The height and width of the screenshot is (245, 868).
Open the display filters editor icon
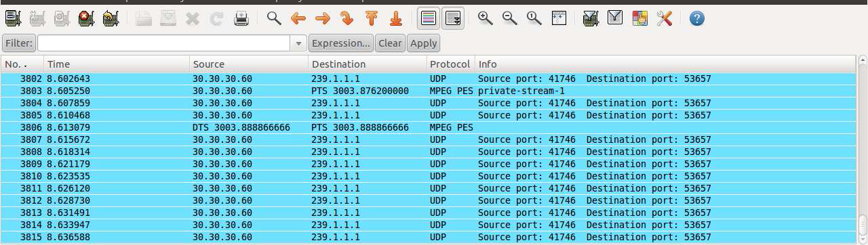click(615, 18)
